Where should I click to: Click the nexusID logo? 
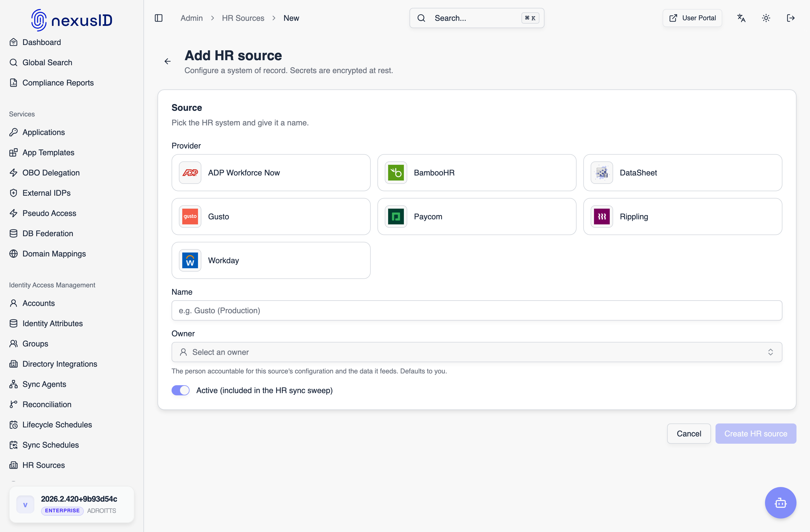click(x=72, y=20)
